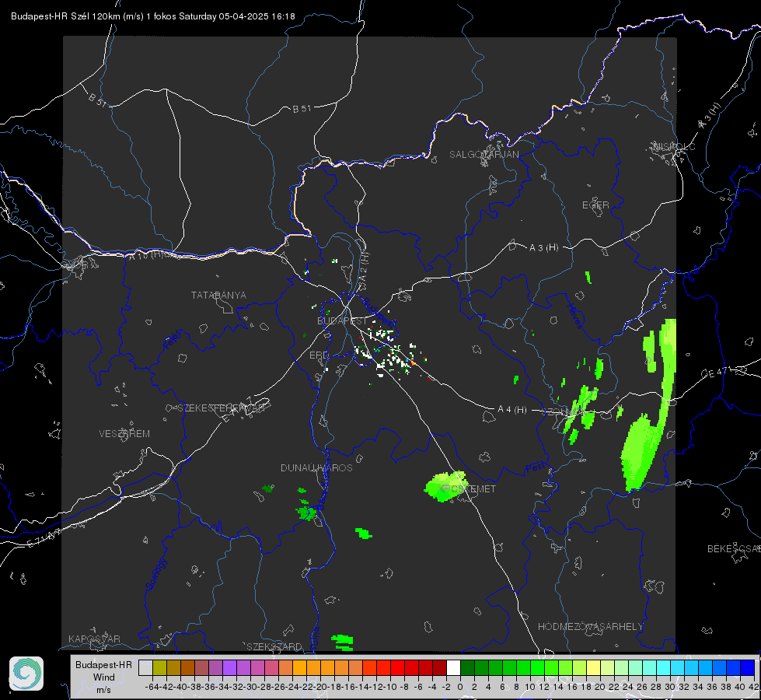The height and width of the screenshot is (700, 761).
Task: Click the small green echo above the Szekszard label
Action: [343, 642]
